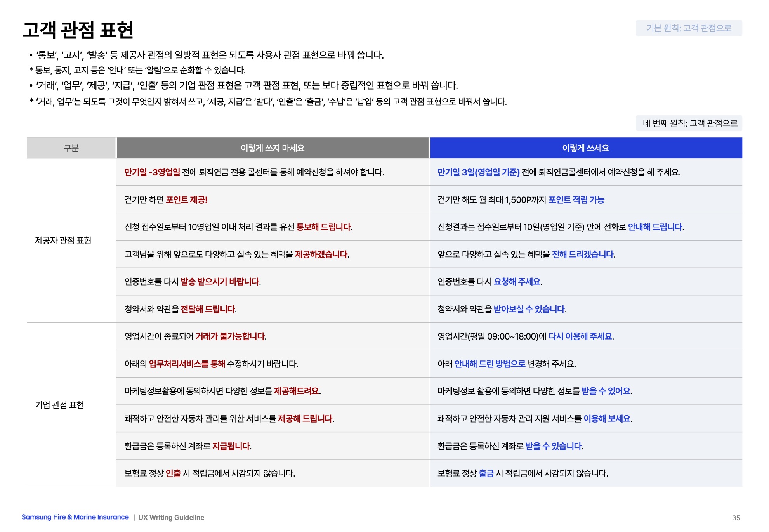Viewport: 769px width, 532px height.
Task: Click the '기업 관점 표현' category cell
Action: click(x=59, y=405)
